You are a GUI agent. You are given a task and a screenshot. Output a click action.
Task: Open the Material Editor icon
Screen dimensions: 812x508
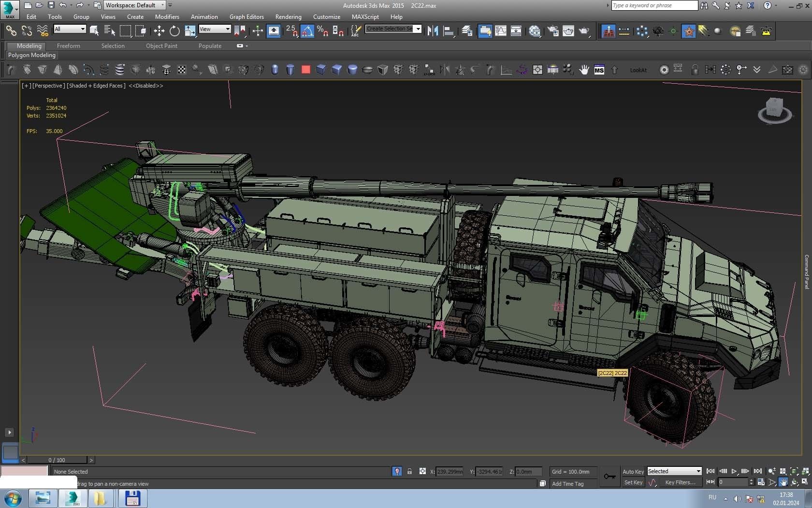click(535, 31)
